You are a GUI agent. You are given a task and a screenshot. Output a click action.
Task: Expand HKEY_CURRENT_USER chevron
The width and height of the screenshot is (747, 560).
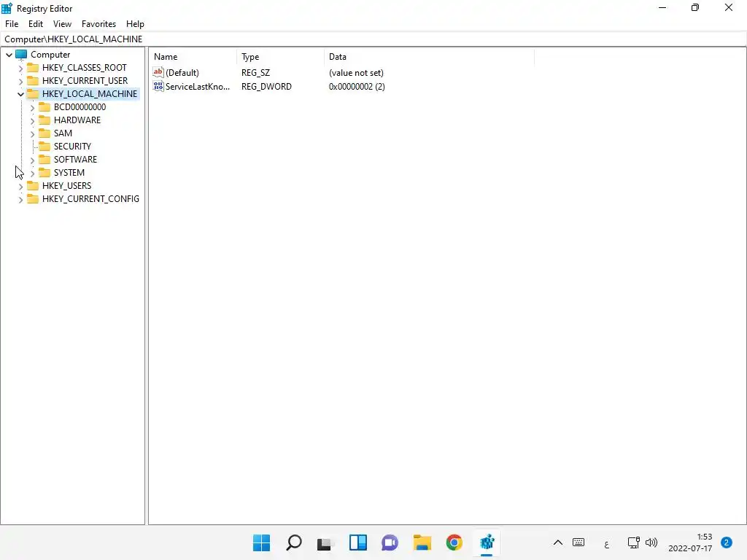20,82
